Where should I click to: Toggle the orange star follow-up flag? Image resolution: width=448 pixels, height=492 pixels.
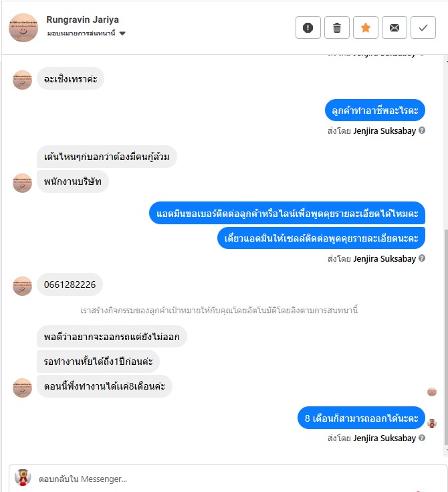coord(366,27)
